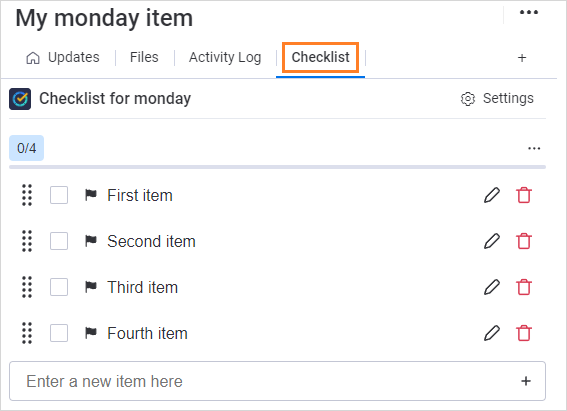Edit First item with pencil icon
This screenshot has width=567, height=411.
click(492, 195)
